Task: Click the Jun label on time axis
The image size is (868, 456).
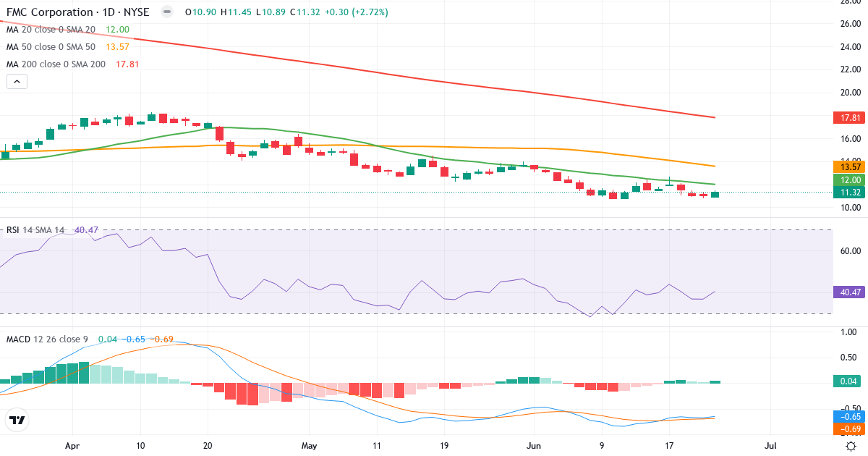Action: pos(534,447)
